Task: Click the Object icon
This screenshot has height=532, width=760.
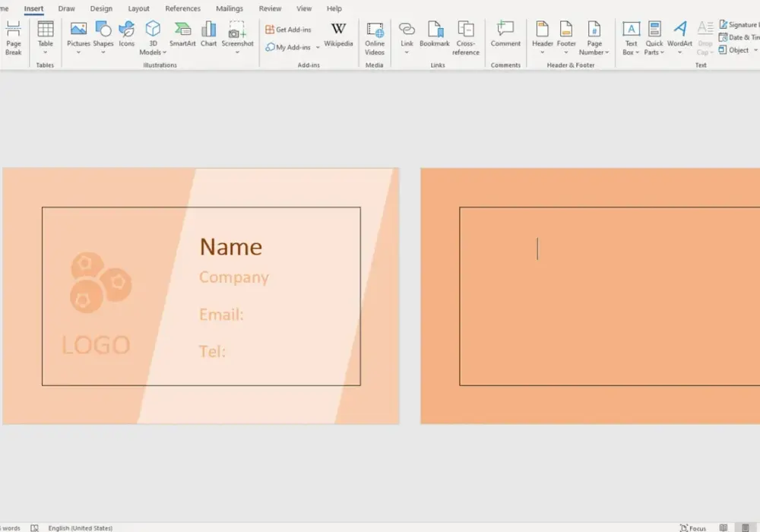Action: (723, 50)
